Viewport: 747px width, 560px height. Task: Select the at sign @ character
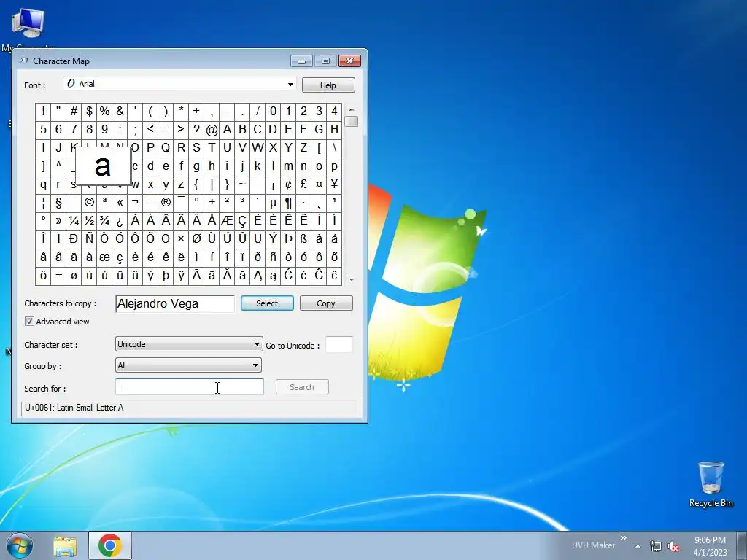(x=212, y=130)
